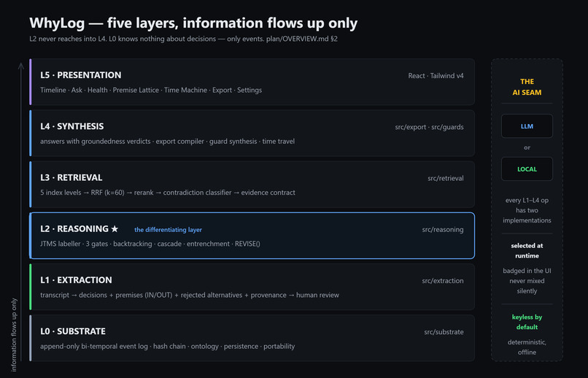Click the 'badged in the UI never mixed silently' text
Screen dimensions: 588x378
[x=527, y=281]
